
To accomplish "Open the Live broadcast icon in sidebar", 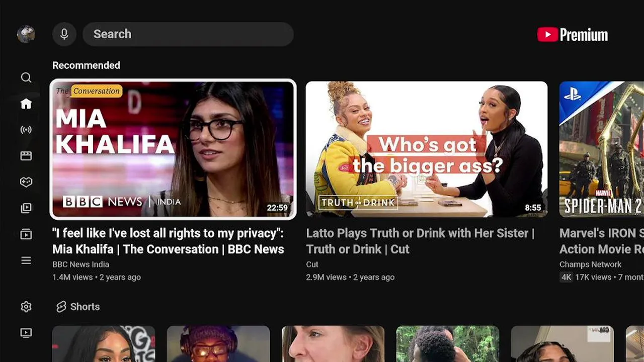I will tap(26, 130).
